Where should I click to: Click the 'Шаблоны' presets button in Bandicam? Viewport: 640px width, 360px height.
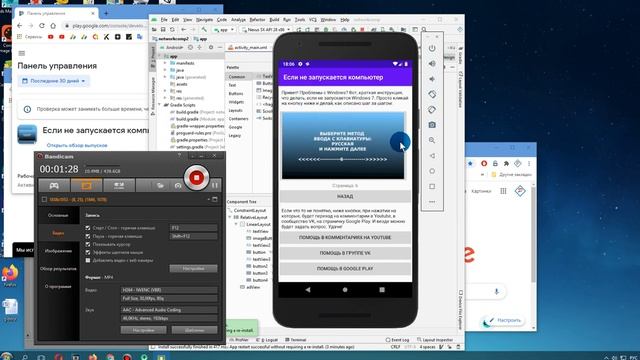pos(194,330)
